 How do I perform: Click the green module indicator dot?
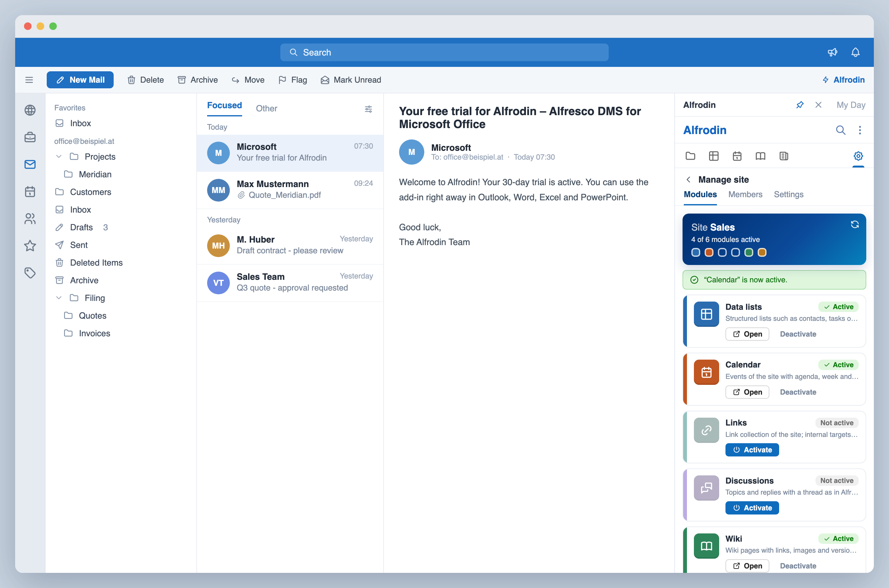pyautogui.click(x=748, y=252)
